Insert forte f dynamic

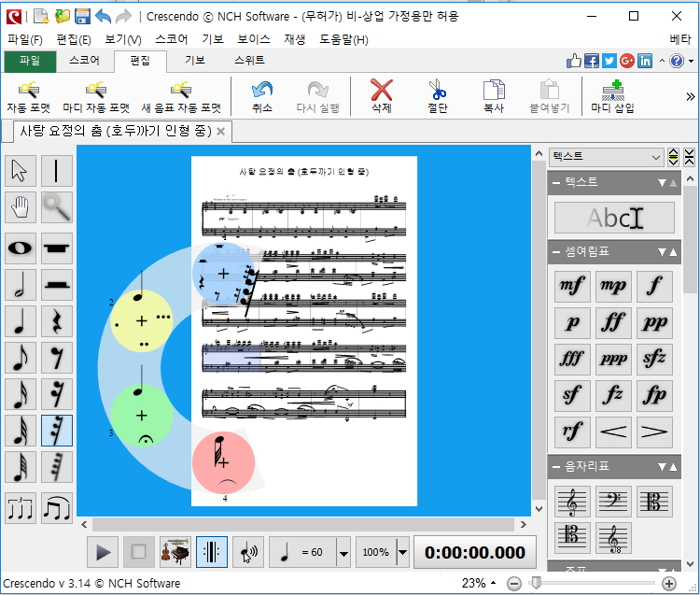pos(654,287)
